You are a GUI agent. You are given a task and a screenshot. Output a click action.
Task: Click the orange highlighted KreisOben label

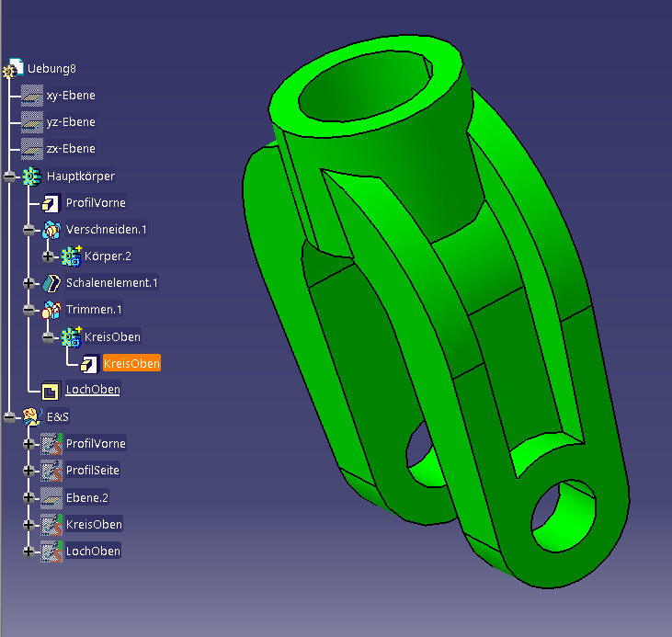click(131, 363)
